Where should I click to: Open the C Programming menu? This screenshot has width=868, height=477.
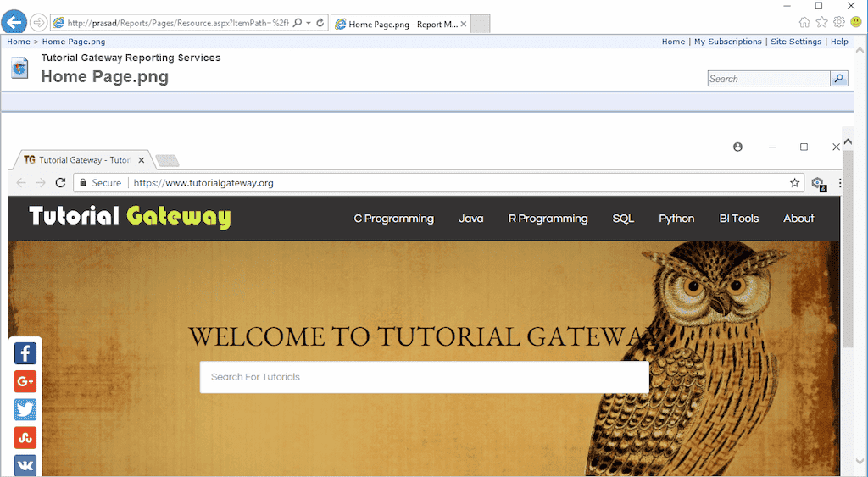pyautogui.click(x=393, y=219)
